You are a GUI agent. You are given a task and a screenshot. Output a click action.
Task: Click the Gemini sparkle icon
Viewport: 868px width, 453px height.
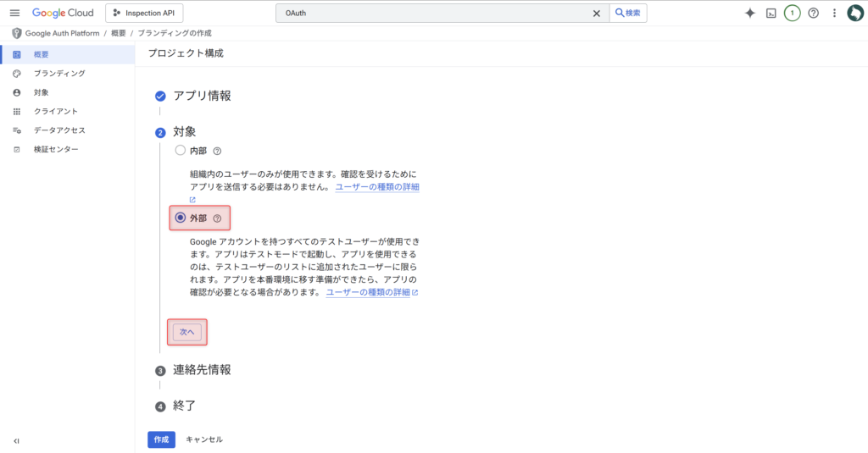(749, 14)
